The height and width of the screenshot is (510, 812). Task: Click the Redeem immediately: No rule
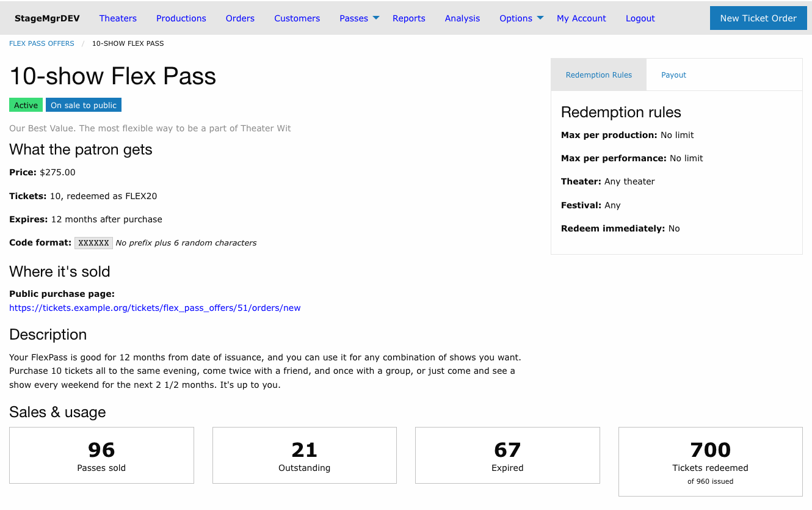620,228
